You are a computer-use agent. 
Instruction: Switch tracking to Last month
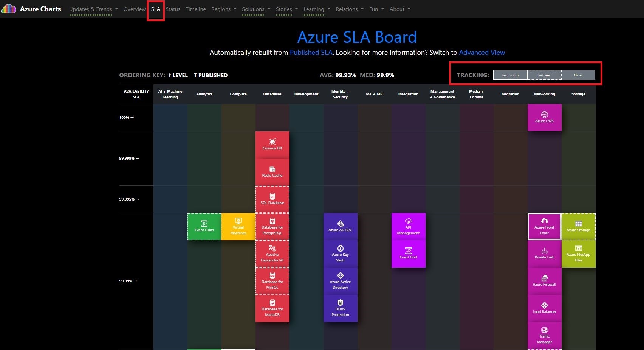click(509, 75)
